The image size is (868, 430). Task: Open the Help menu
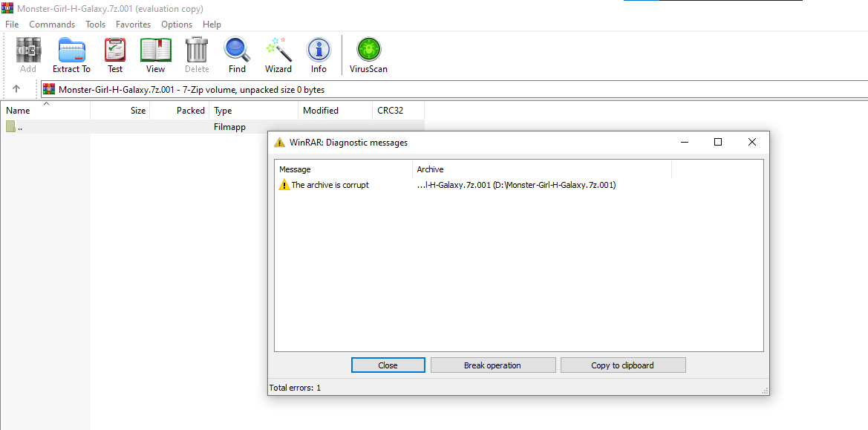212,25
